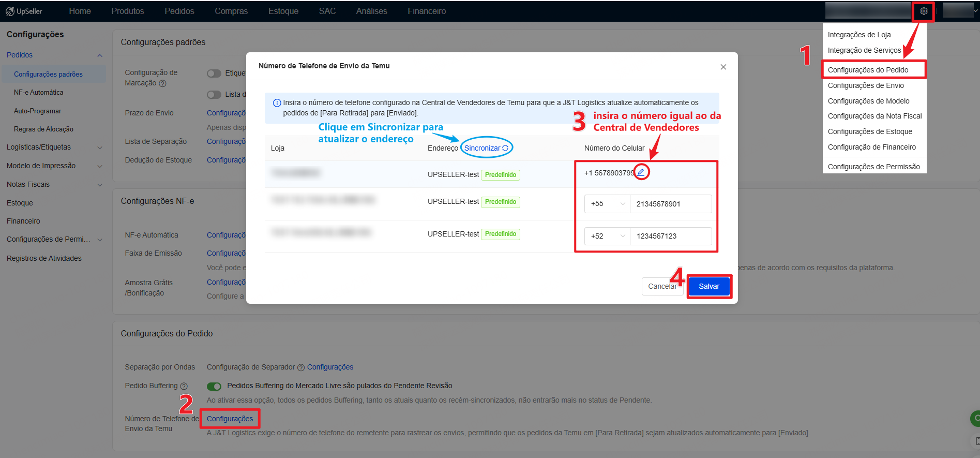The height and width of the screenshot is (458, 980).
Task: Open Faixa de Emissão configuration link
Action: pyautogui.click(x=227, y=253)
